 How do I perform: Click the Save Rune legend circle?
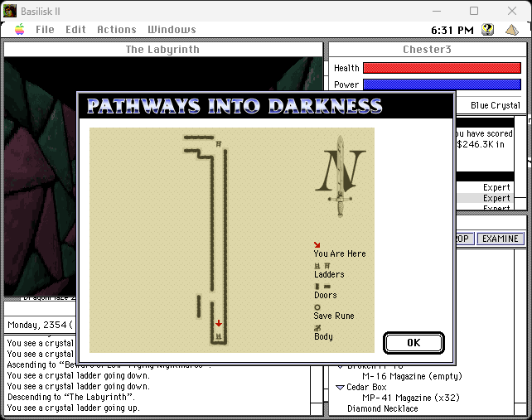click(317, 307)
